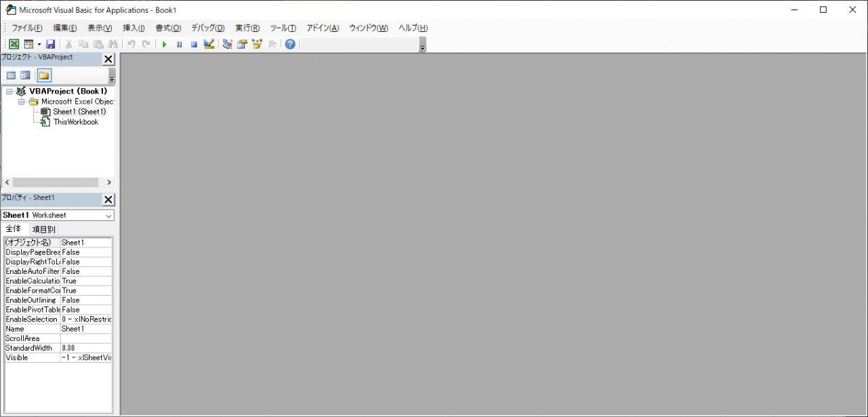This screenshot has height=417, width=868.
Task: Open the デバッグ(D) menu
Action: tap(208, 28)
